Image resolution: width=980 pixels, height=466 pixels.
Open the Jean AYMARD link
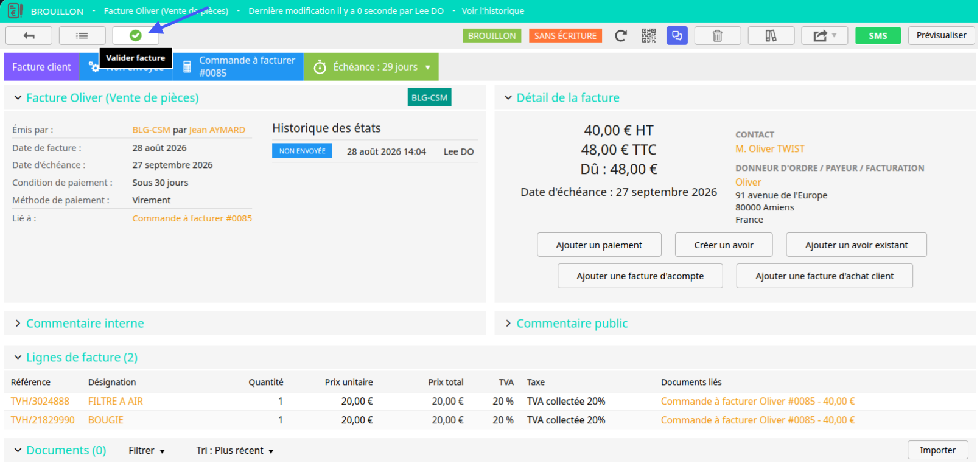tap(217, 130)
